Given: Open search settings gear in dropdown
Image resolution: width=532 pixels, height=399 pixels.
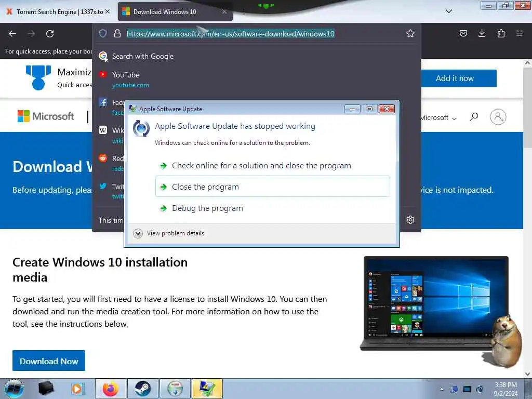Looking at the screenshot, I should click(x=410, y=220).
